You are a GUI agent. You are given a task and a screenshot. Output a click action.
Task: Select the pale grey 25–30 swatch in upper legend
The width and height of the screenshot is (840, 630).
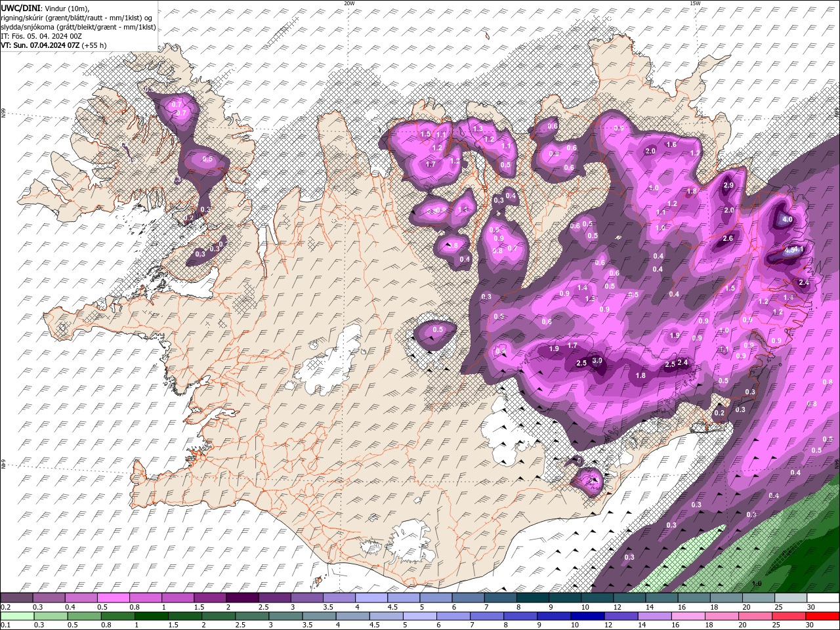(790, 598)
